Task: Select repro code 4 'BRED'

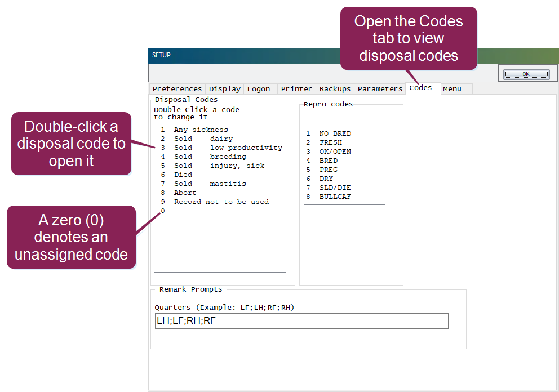Action: click(x=344, y=161)
